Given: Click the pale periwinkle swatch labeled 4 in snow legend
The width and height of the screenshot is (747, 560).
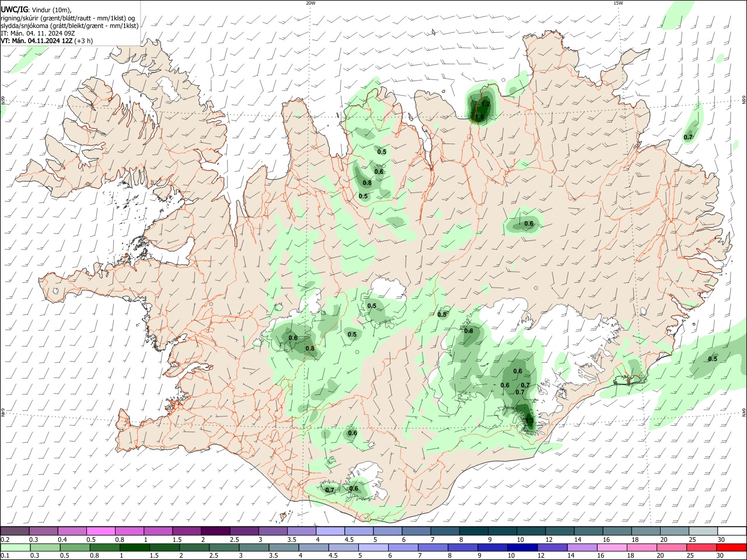Looking at the screenshot, I should pos(330,531).
